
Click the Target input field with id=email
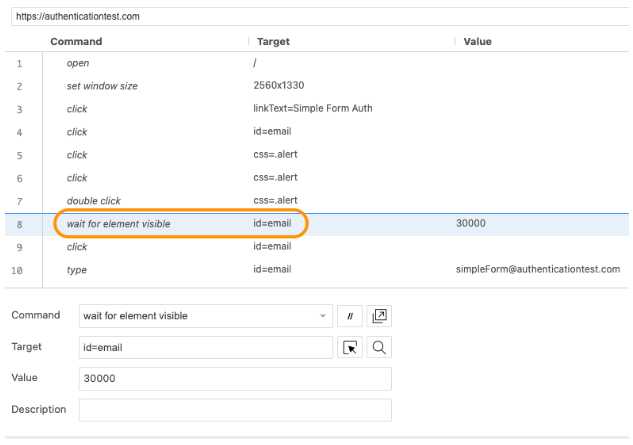point(205,348)
